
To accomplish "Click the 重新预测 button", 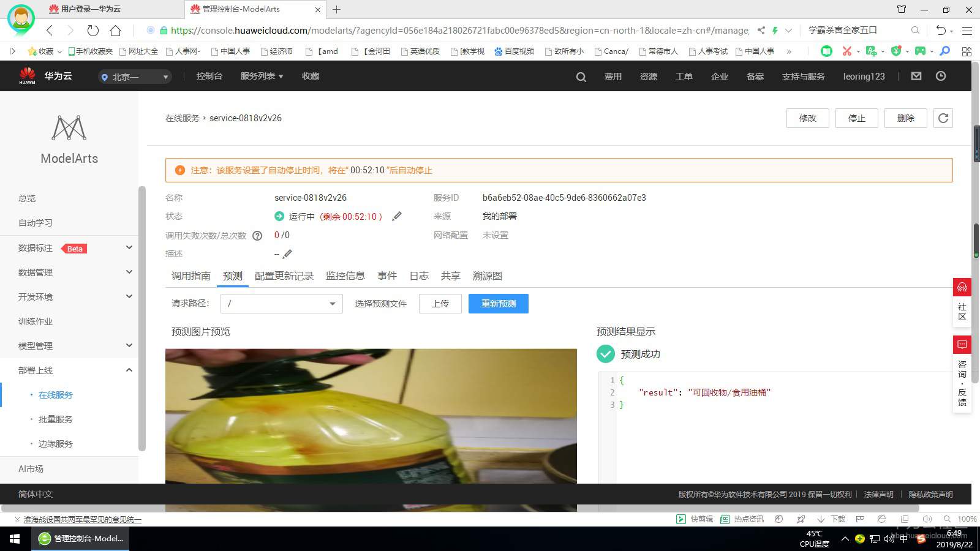I will 498,303.
